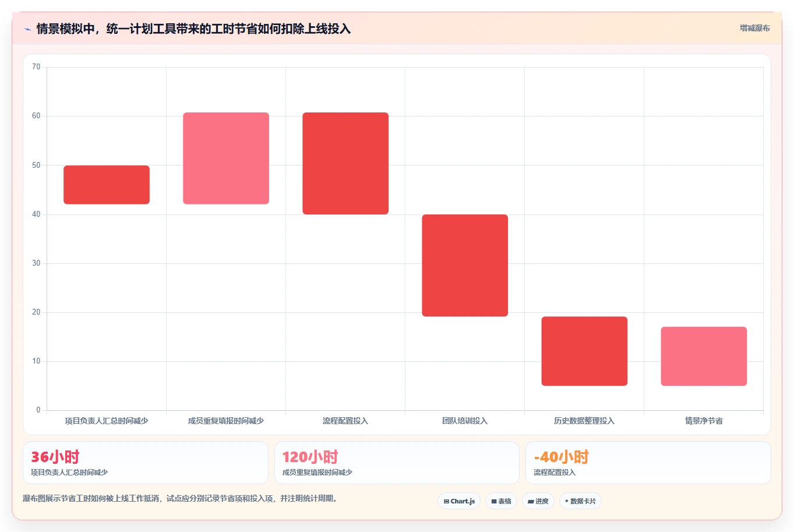Click the 历史数据整理投入 bar
Viewport: 794px width, 532px height.
pyautogui.click(x=584, y=351)
